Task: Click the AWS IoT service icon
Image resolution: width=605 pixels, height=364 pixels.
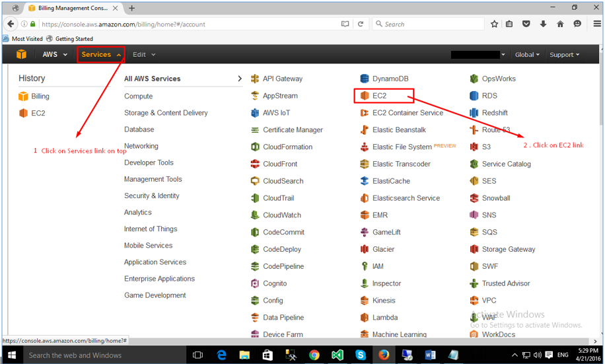Action: 255,113
